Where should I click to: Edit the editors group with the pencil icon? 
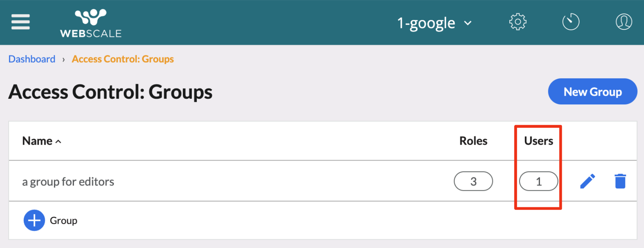tap(587, 181)
